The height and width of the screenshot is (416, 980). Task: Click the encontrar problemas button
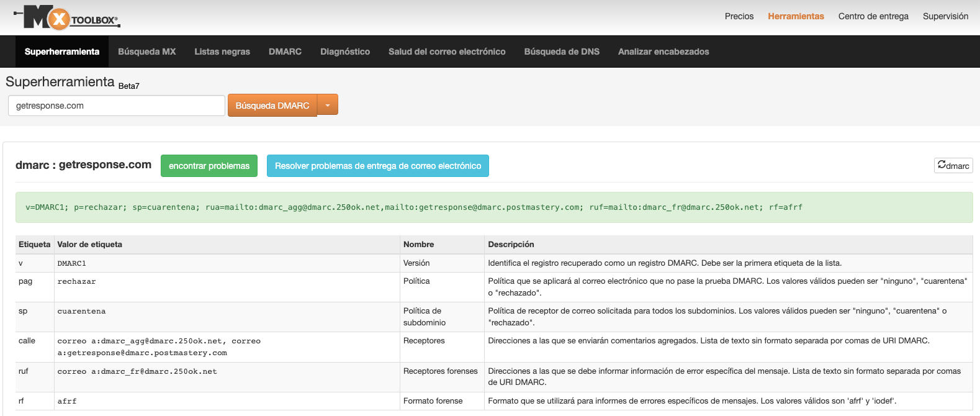point(209,166)
